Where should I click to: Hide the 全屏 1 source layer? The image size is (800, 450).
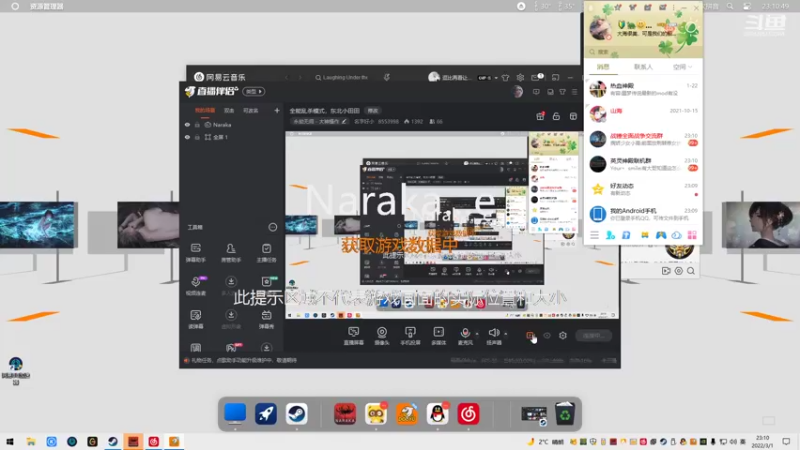click(x=187, y=137)
